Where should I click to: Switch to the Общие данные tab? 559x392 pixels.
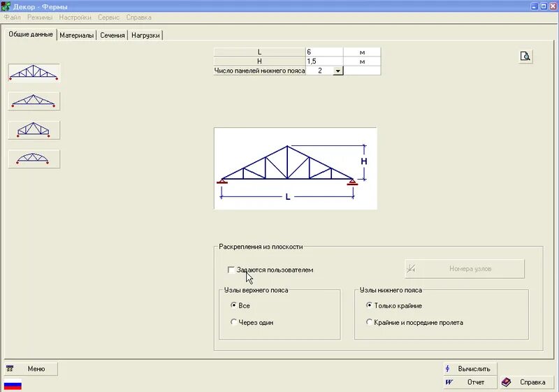point(31,34)
